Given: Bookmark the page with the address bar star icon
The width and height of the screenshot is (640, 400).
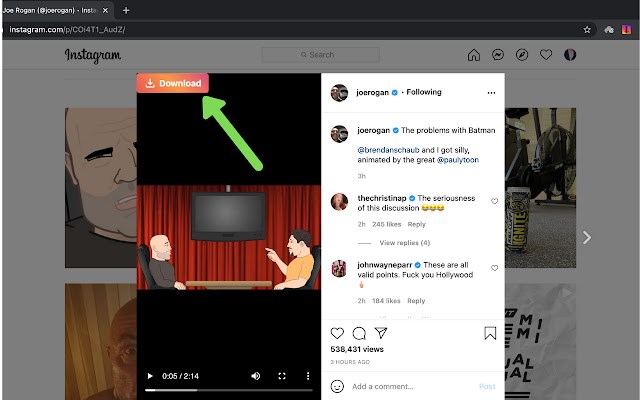Looking at the screenshot, I should (587, 29).
